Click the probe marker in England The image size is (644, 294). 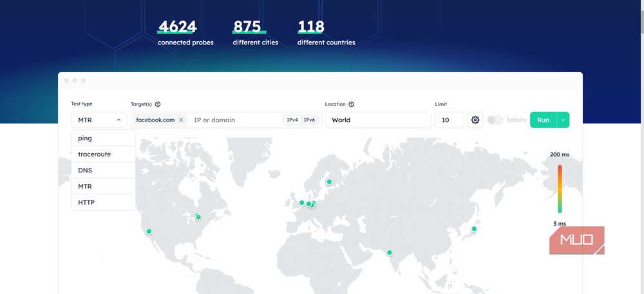point(302,203)
